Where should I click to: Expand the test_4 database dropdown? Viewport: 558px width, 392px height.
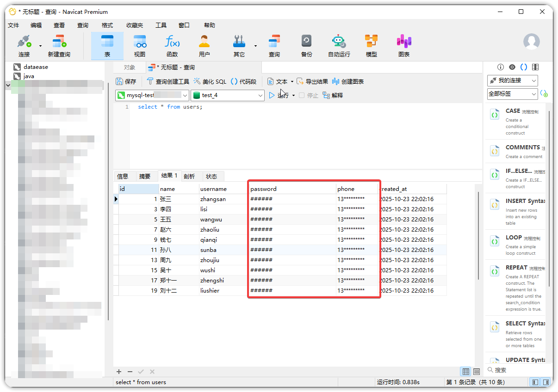pyautogui.click(x=260, y=95)
